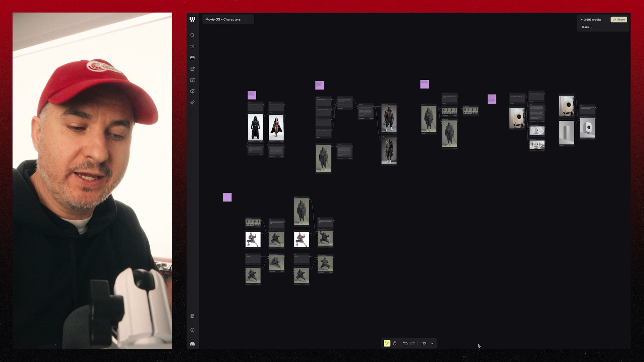Expand the Tasks dropdown
The width and height of the screenshot is (644, 362).
tap(587, 27)
